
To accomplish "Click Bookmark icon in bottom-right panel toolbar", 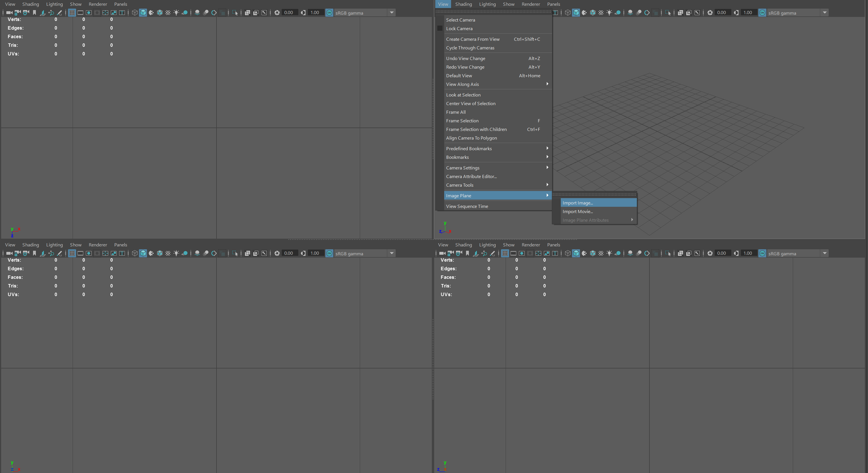I will tap(467, 253).
